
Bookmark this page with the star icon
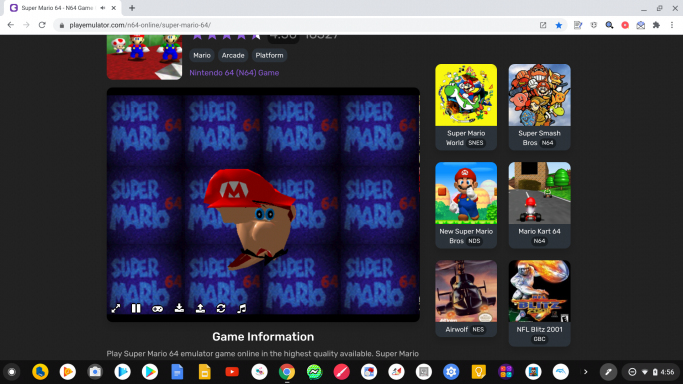pos(559,25)
